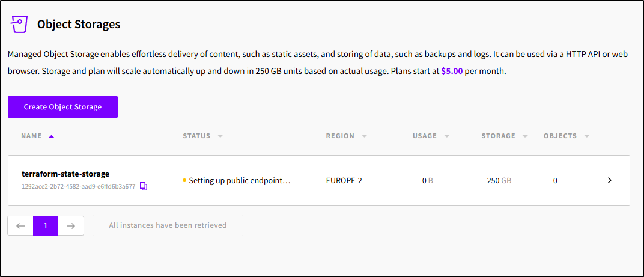Sort by the OBJECTS column arrow
The width and height of the screenshot is (644, 277).
586,136
